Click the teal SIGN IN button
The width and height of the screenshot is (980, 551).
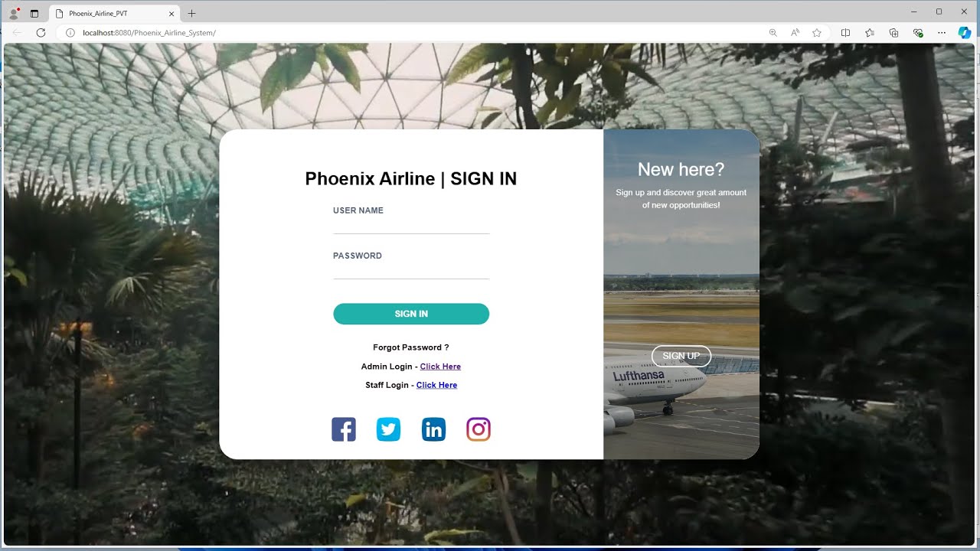point(411,314)
